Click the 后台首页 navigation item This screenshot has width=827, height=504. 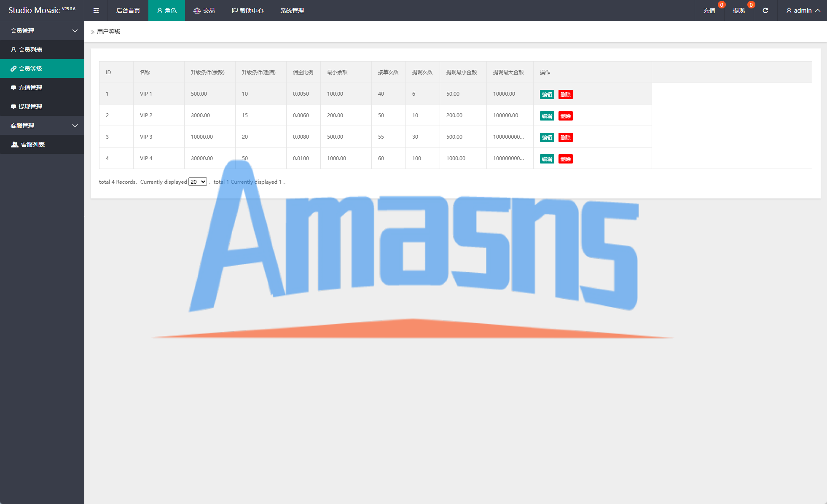pos(128,11)
